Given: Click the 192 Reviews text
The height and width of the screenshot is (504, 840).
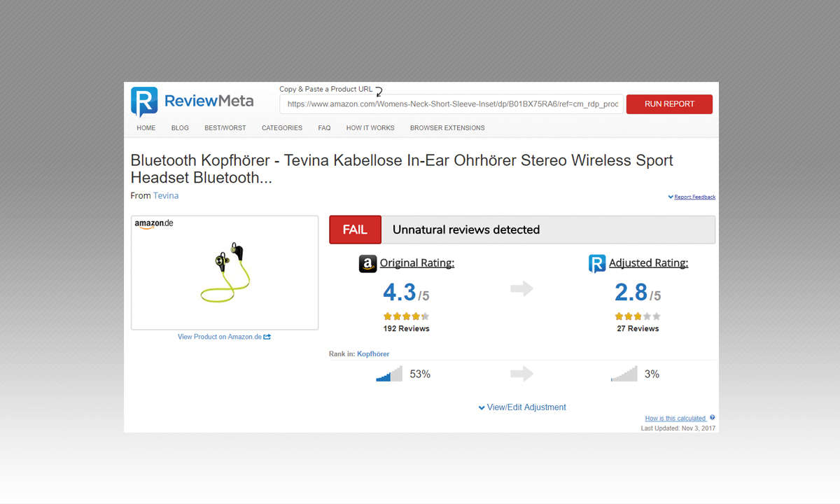Looking at the screenshot, I should pyautogui.click(x=406, y=328).
